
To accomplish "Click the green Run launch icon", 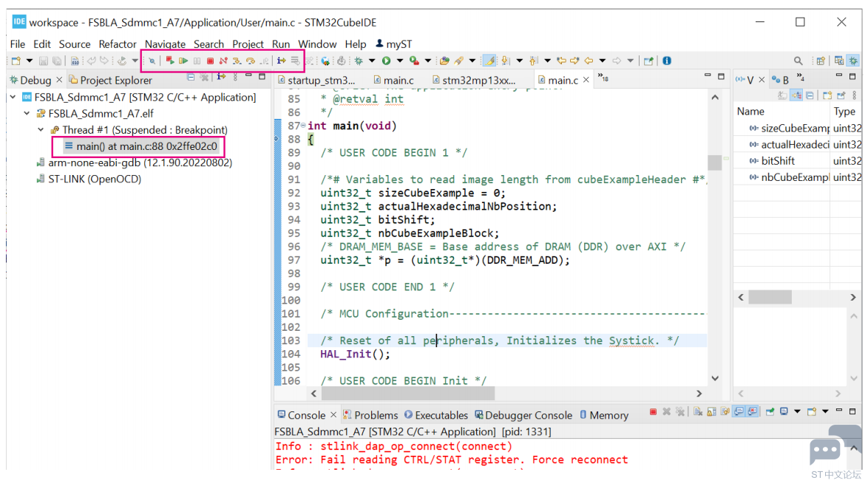I will [386, 61].
